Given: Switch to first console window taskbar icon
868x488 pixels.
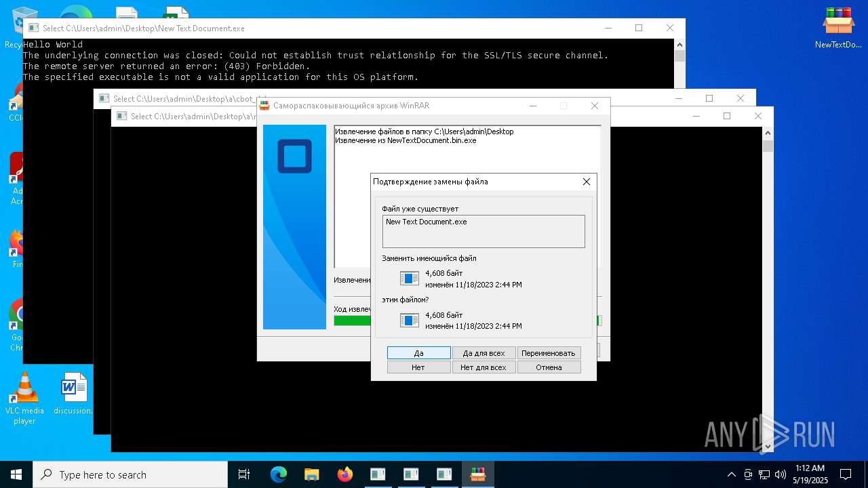Looking at the screenshot, I should coord(378,474).
